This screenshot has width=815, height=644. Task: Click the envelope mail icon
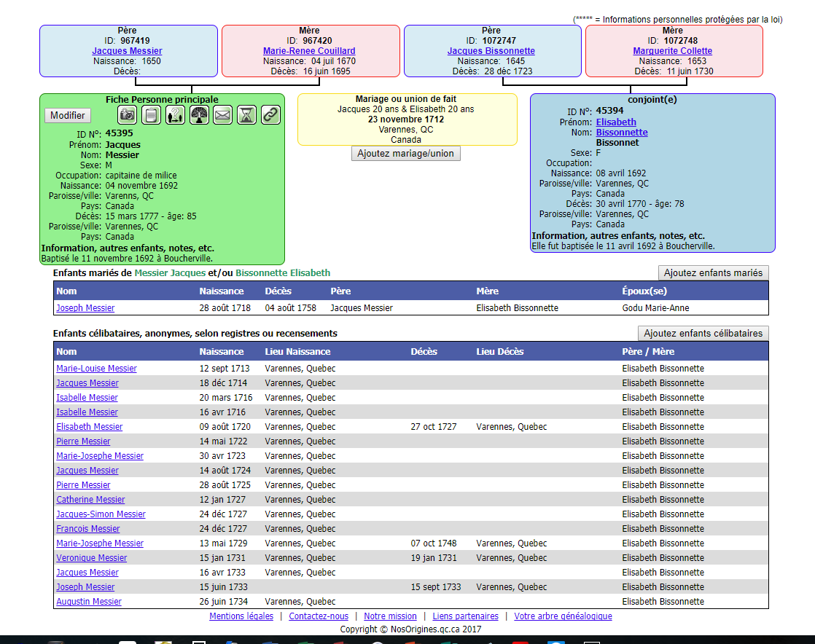pos(222,115)
